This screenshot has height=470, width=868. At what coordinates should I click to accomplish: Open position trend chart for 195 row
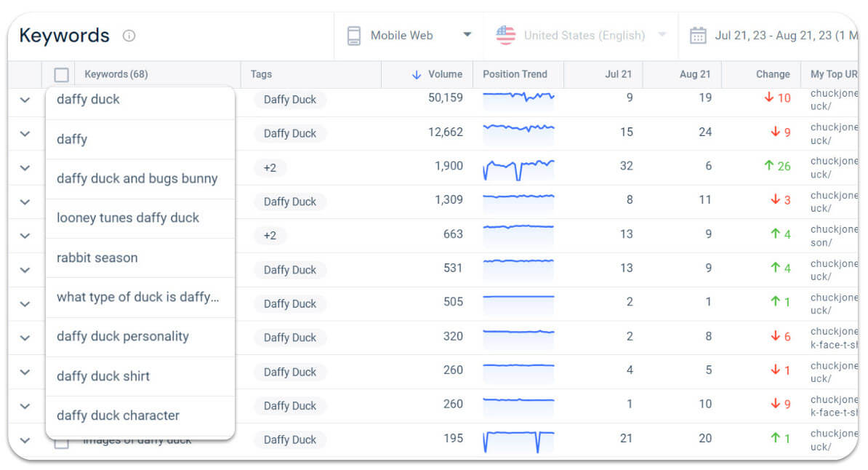click(x=518, y=442)
